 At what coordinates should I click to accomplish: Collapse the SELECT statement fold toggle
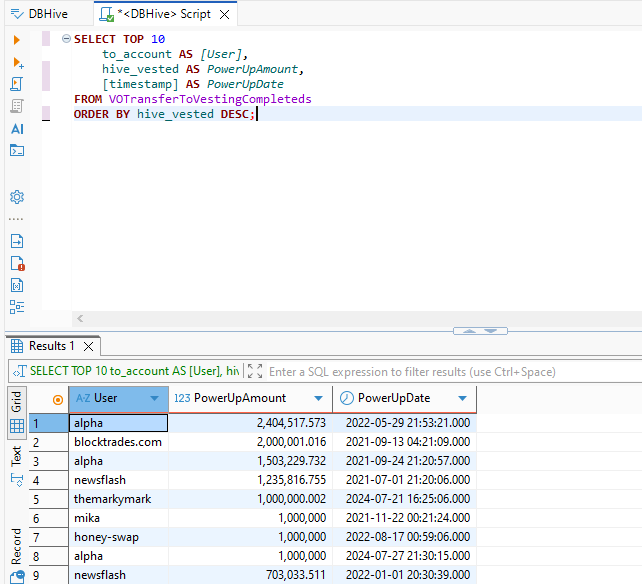(66, 38)
